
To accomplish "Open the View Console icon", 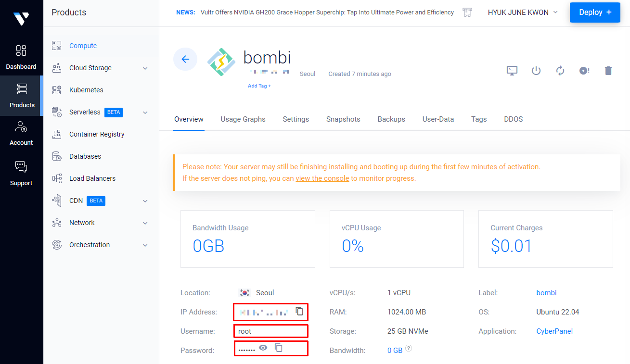I will tap(512, 71).
